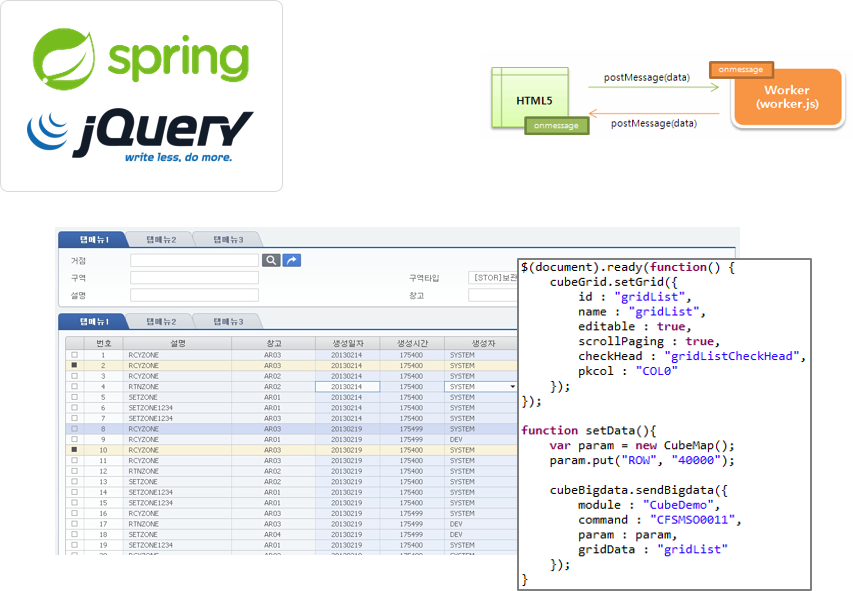Screen dimensions: 853x591
Task: Check the checkbox for row 1
Action: tap(74, 355)
